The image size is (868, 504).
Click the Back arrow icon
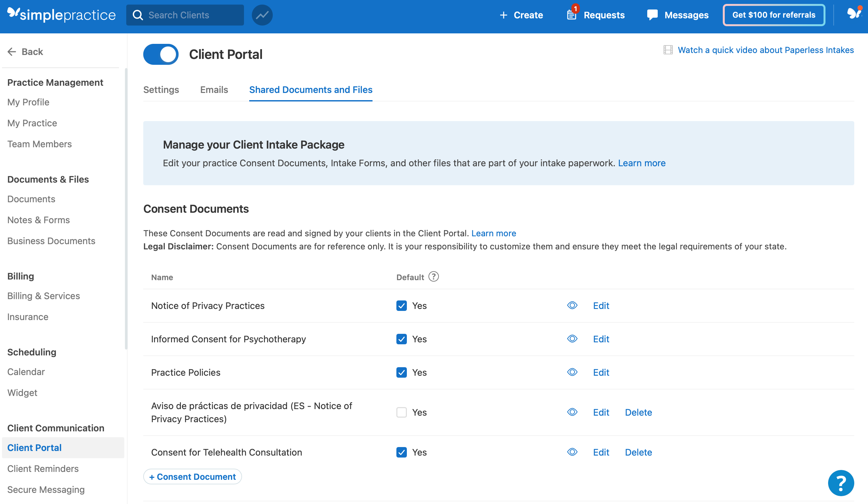tap(12, 51)
